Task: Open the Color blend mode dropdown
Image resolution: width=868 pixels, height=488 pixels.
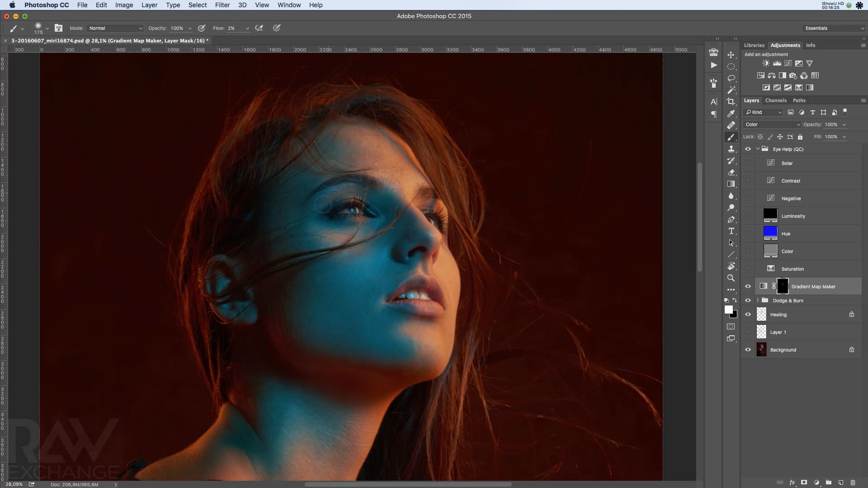Action: point(772,124)
